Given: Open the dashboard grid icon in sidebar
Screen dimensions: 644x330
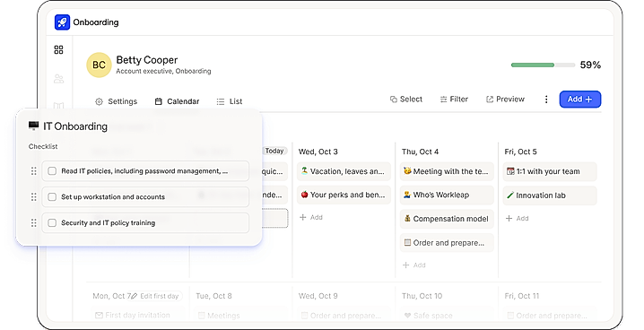Looking at the screenshot, I should click(x=58, y=49).
